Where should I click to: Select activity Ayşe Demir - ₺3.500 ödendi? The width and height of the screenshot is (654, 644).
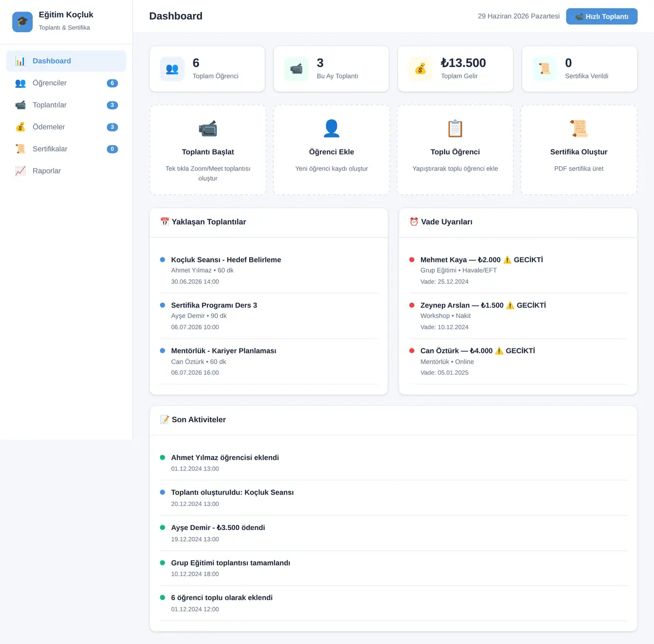[x=393, y=533]
